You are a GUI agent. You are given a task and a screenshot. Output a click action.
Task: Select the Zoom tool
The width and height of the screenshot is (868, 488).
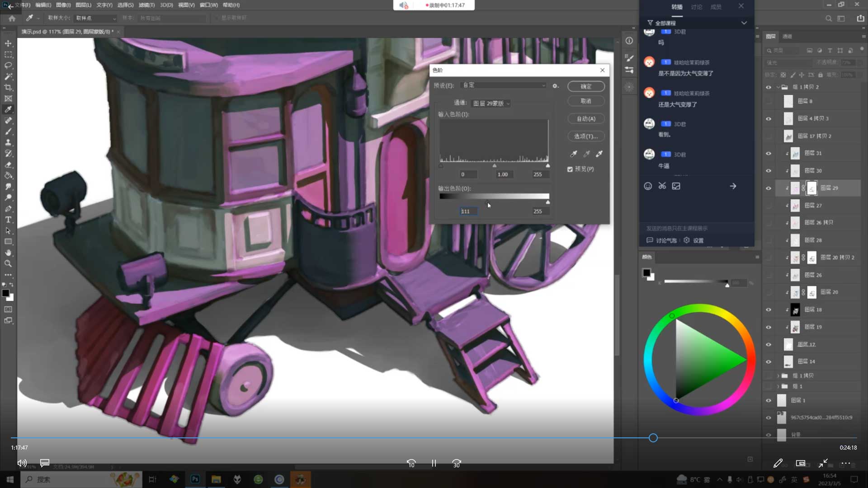[8, 263]
